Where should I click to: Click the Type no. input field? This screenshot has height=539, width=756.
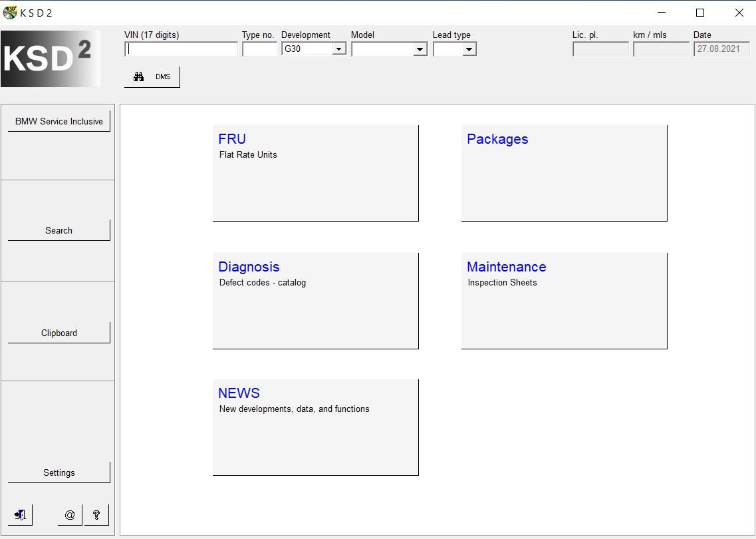pyautogui.click(x=259, y=49)
